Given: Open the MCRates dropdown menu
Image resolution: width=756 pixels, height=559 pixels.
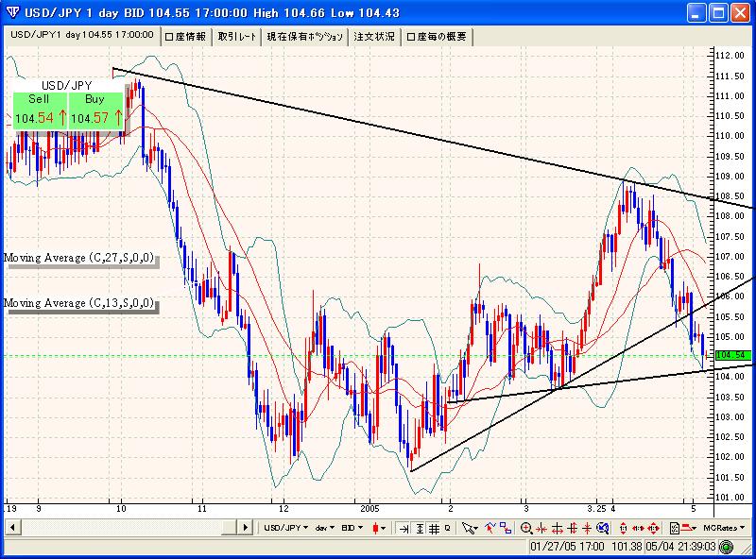Looking at the screenshot, I should (723, 528).
